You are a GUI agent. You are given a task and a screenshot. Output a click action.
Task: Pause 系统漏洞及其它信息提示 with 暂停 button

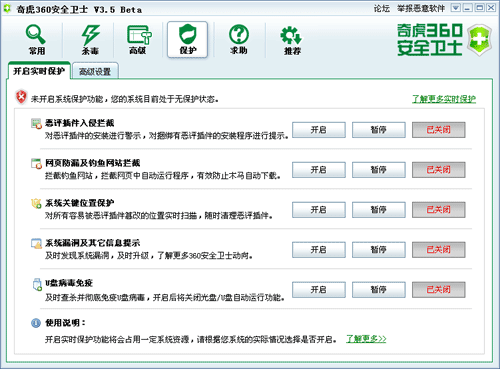379,250
